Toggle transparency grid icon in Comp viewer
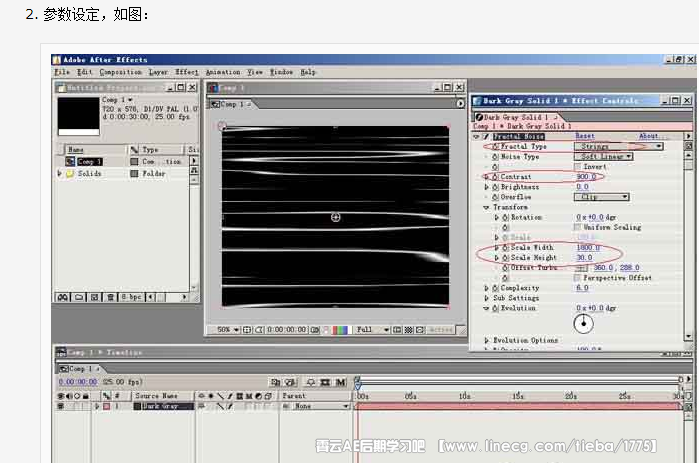Viewport: 699px width, 463px height. (408, 330)
